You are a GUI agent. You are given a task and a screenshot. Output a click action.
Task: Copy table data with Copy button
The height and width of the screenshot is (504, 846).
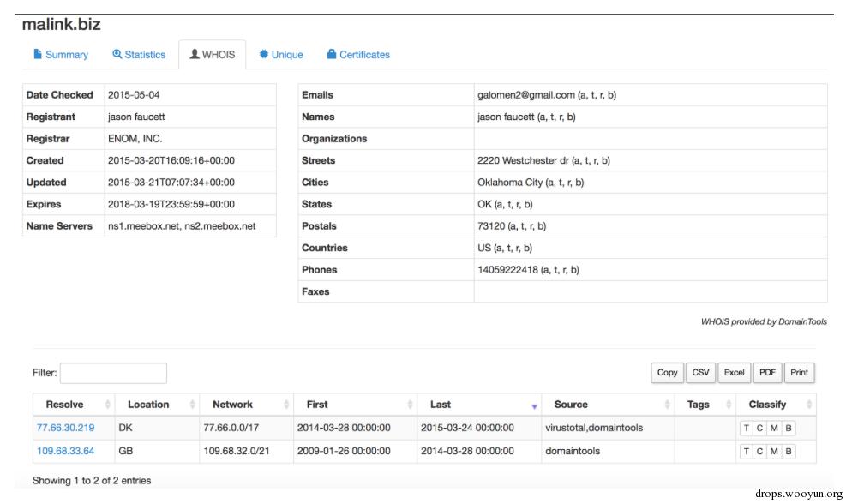pos(667,373)
